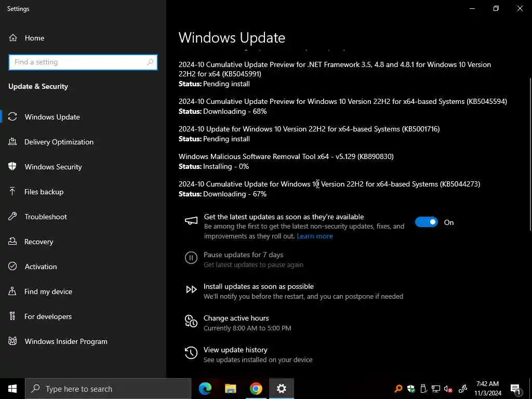Open the Troubleshoot page
Image resolution: width=532 pixels, height=399 pixels.
46,217
